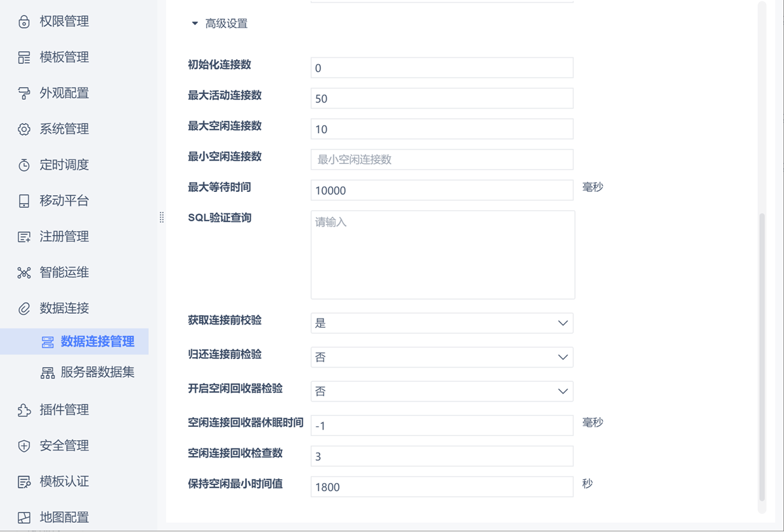
Task: Click the 系统管理 gear icon
Action: [24, 129]
